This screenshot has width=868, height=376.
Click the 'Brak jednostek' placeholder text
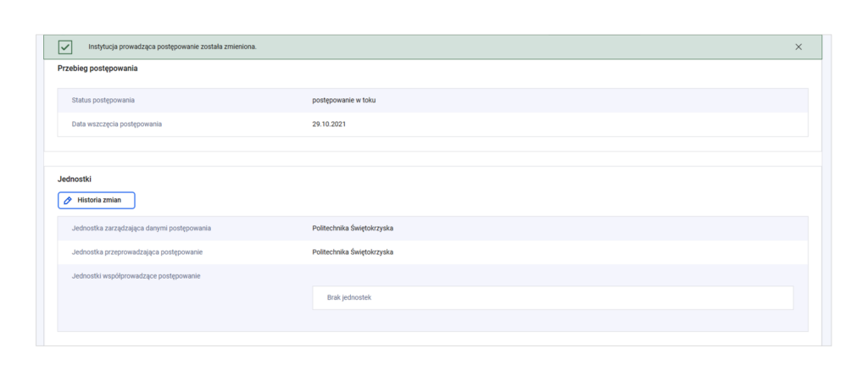pyautogui.click(x=349, y=298)
